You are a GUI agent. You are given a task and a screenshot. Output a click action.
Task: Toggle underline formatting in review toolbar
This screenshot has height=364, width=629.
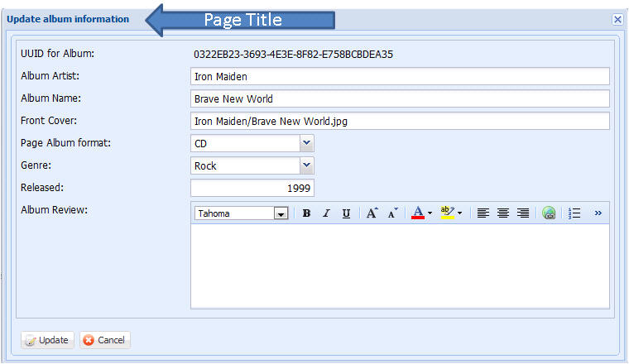pos(346,213)
